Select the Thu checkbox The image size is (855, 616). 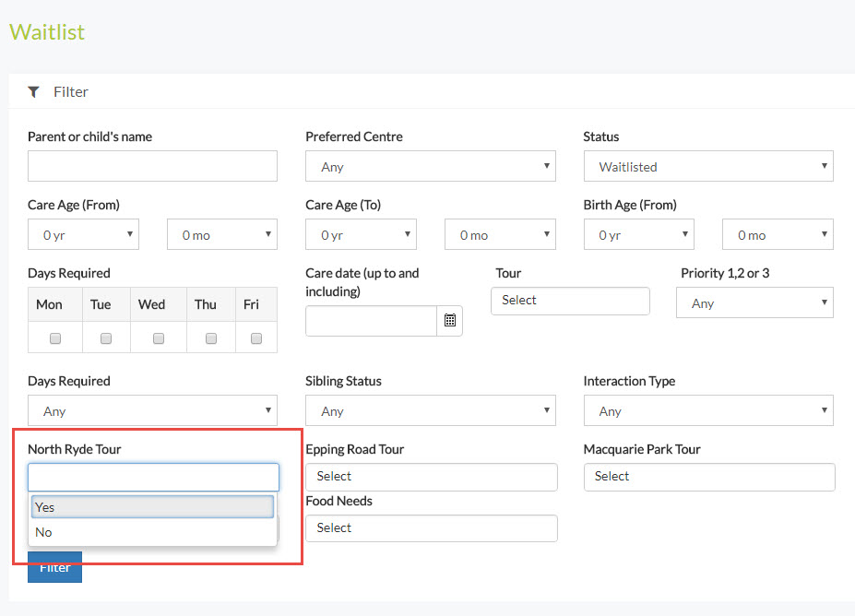(x=211, y=338)
